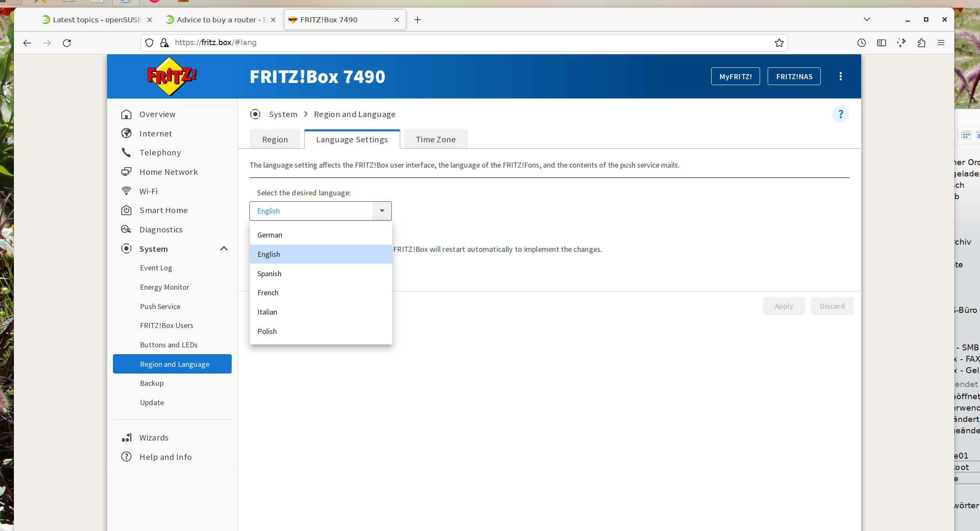The image size is (980, 531).
Task: Switch to the Language Settings tab
Action: (352, 139)
